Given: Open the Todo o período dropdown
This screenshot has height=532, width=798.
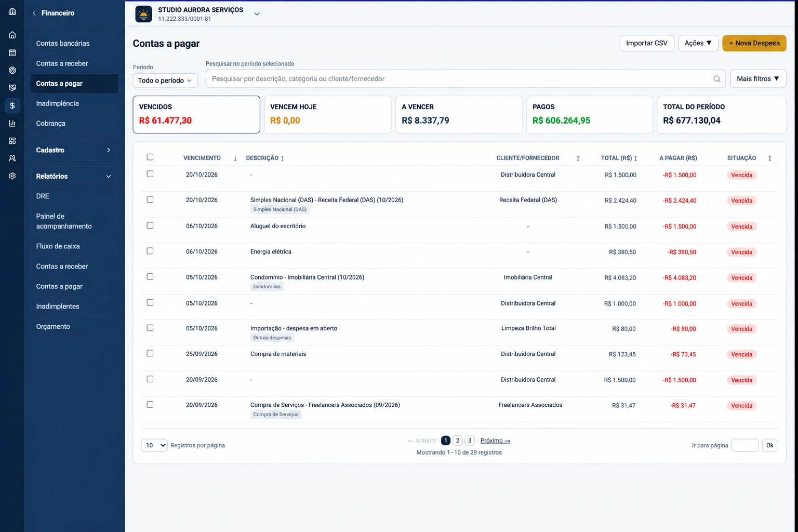Looking at the screenshot, I should tap(165, 81).
